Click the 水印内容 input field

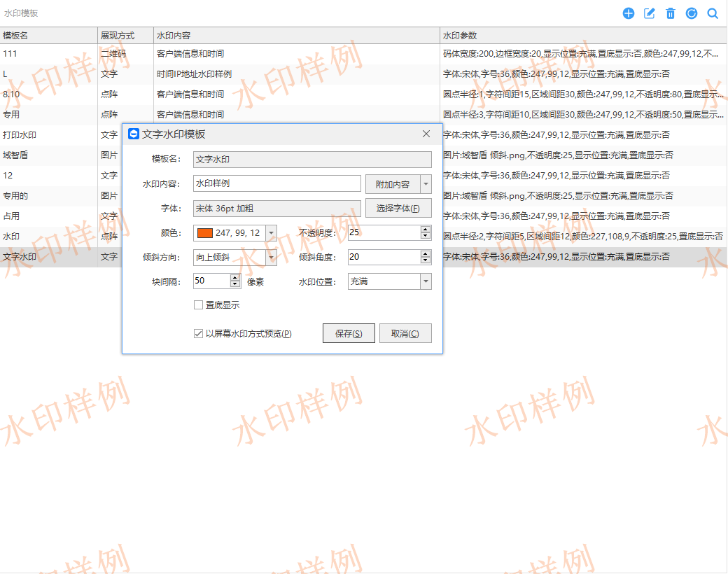point(277,183)
